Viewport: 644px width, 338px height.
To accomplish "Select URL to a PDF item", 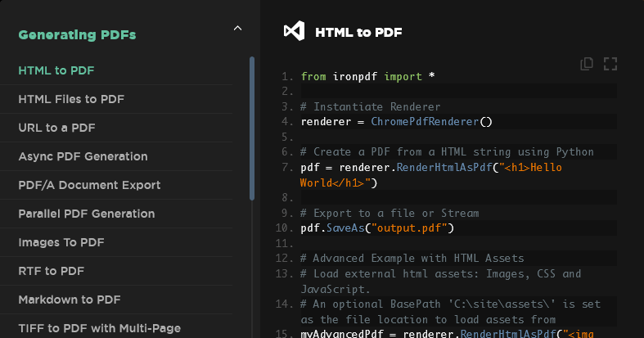I will pyautogui.click(x=56, y=128).
